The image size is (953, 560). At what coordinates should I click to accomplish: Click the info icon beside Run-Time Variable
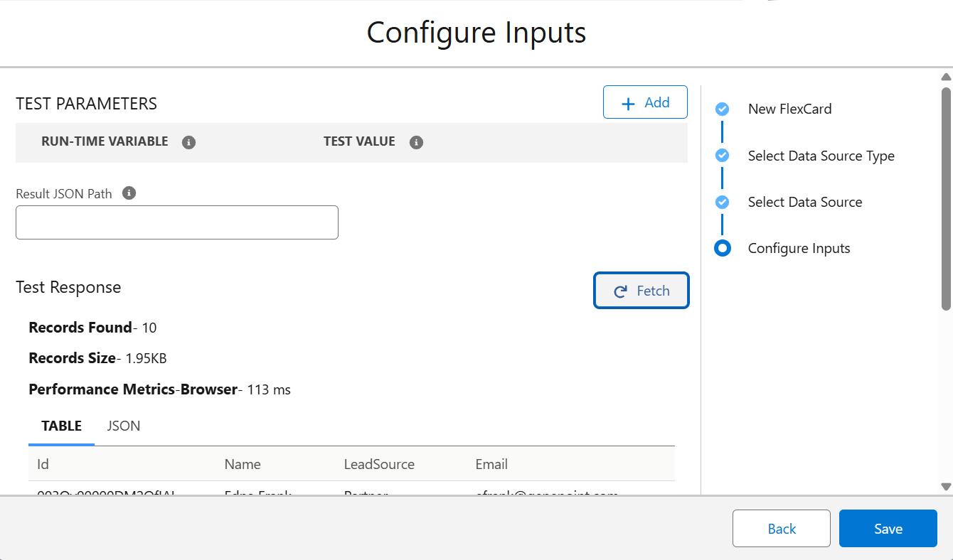[188, 142]
